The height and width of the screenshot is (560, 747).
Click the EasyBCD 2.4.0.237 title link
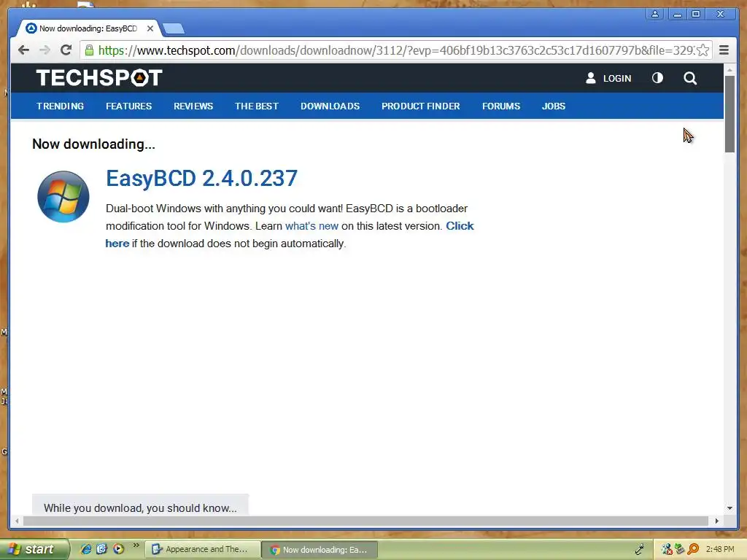(201, 179)
